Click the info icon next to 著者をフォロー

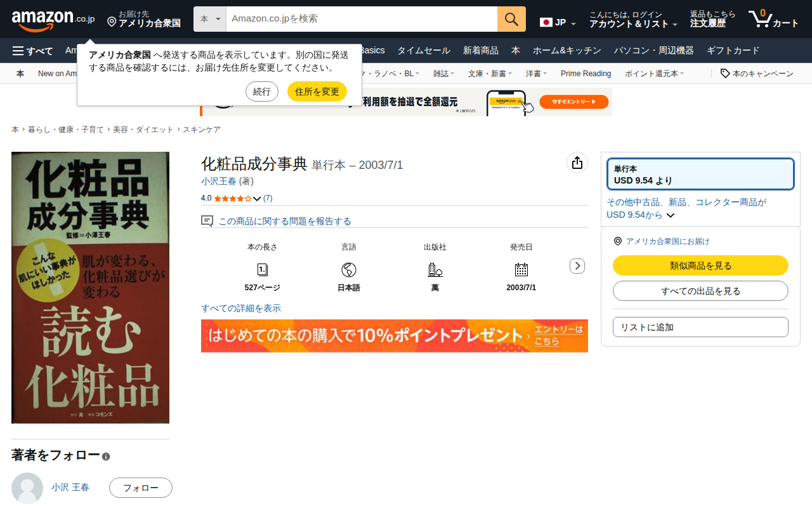(106, 457)
